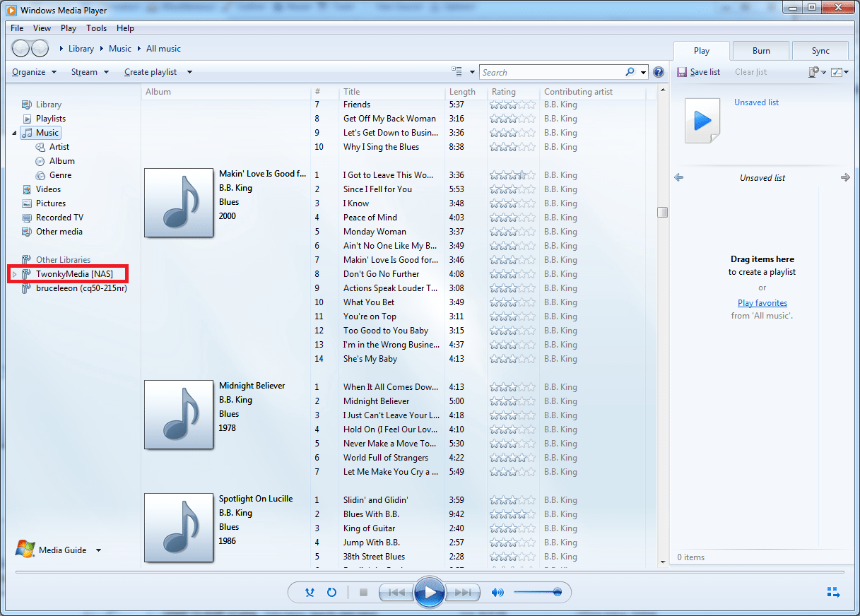
Task: Select Album under Music
Action: [x=62, y=161]
